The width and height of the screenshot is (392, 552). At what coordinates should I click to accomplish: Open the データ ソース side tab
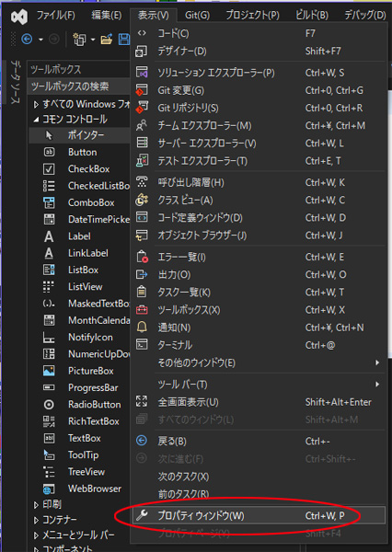click(15, 82)
